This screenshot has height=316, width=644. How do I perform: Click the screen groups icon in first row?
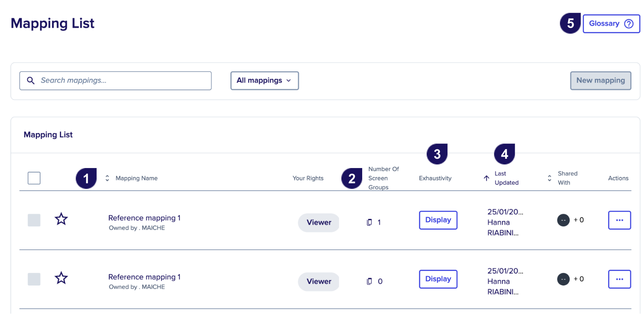[x=369, y=222]
